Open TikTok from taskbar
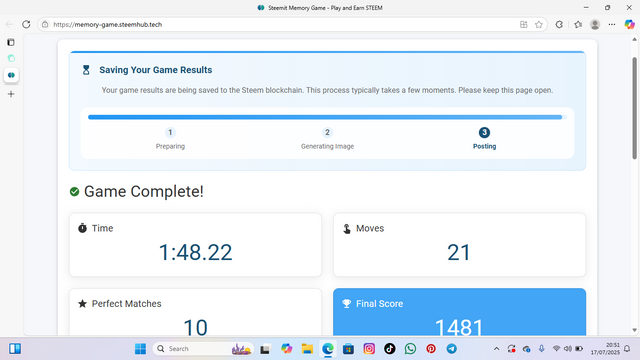This screenshot has height=360, width=640. point(390,349)
